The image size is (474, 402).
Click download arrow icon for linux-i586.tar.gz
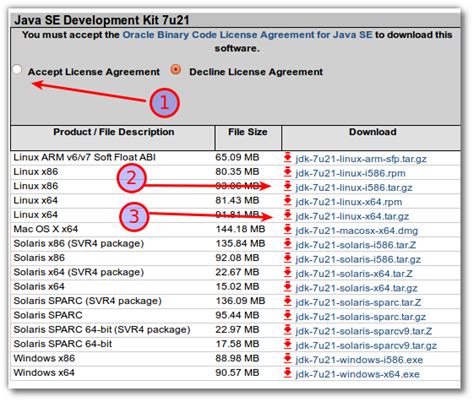[287, 186]
